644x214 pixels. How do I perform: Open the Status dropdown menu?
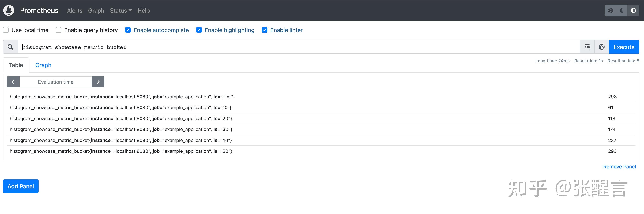click(120, 10)
